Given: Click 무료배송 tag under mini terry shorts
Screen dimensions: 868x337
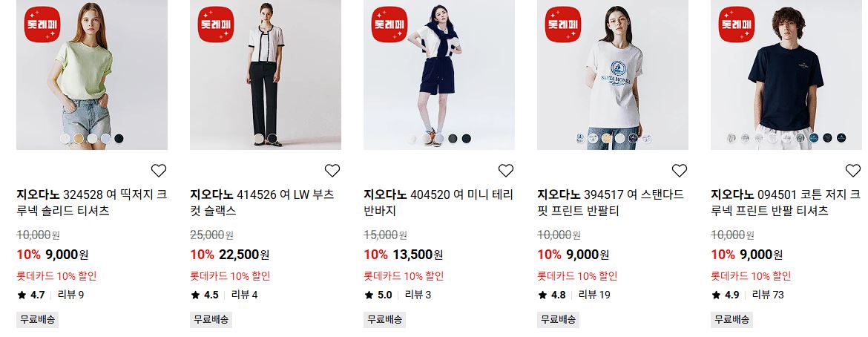Looking at the screenshot, I should click(385, 320).
